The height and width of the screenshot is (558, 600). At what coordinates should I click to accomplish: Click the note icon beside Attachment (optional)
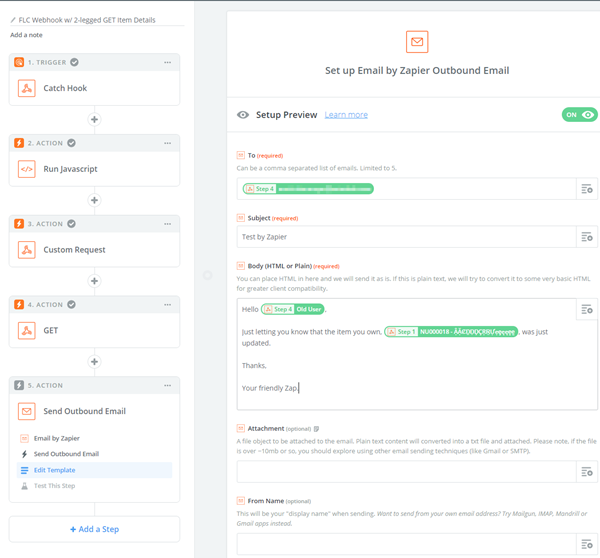coord(316,429)
